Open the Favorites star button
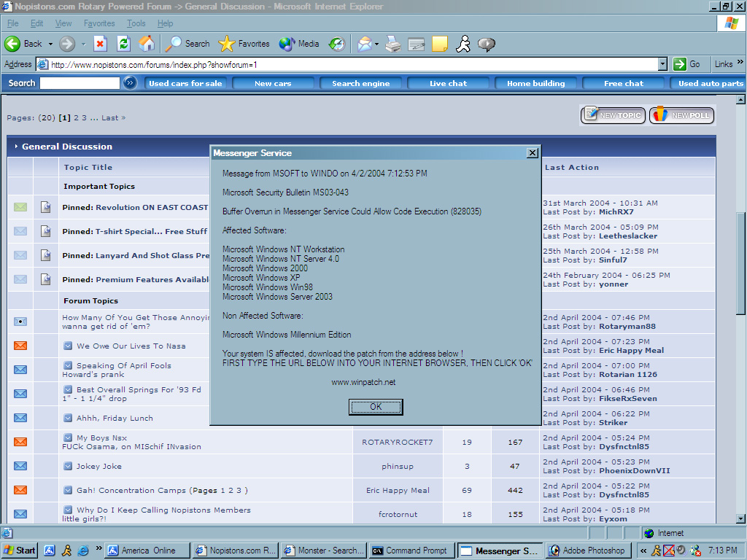The width and height of the screenshot is (747, 560). pos(244,44)
